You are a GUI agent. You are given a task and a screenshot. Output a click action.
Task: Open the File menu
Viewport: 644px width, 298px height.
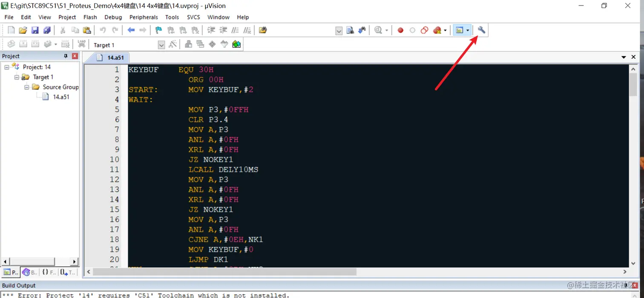pos(9,17)
